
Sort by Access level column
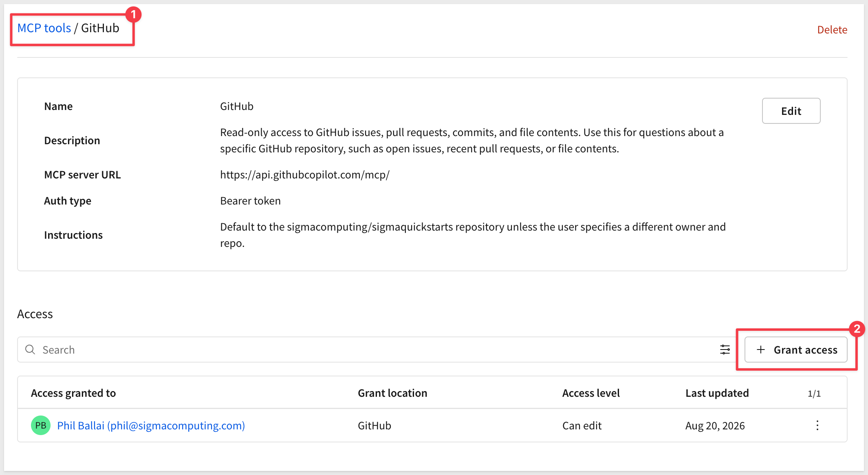[591, 393]
